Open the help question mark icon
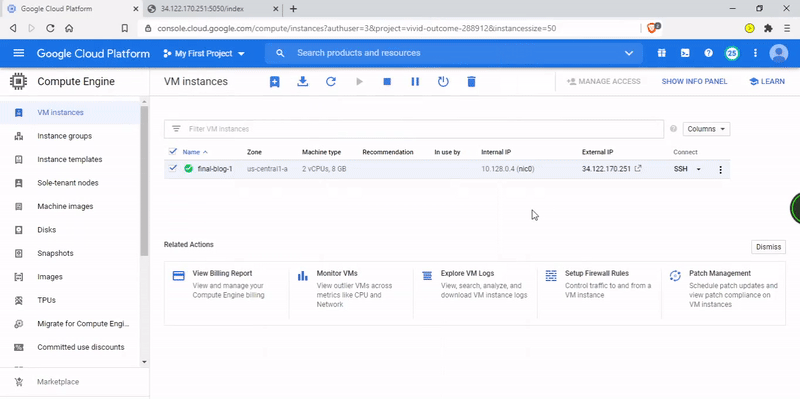800x399 pixels. click(x=708, y=53)
